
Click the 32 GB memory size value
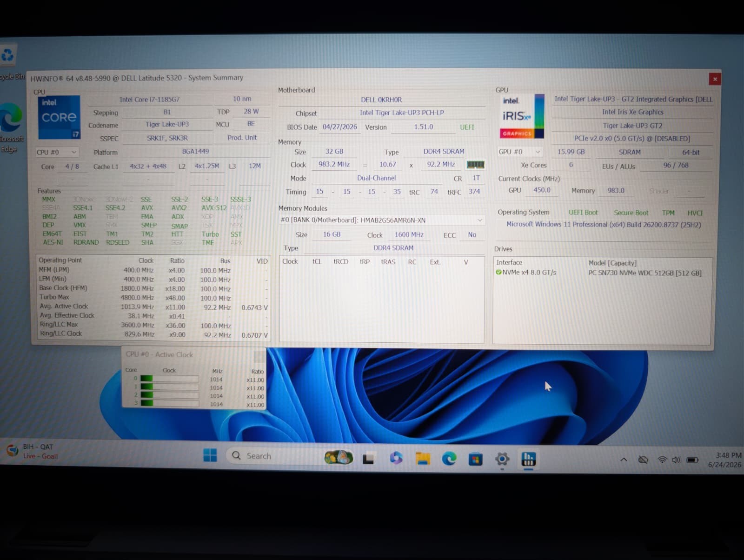click(334, 151)
